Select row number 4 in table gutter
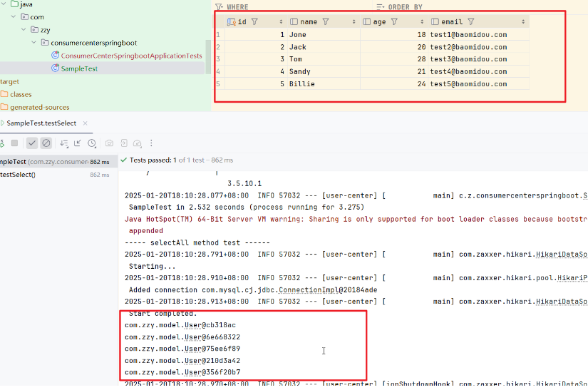This screenshot has height=390, width=588. [x=219, y=71]
